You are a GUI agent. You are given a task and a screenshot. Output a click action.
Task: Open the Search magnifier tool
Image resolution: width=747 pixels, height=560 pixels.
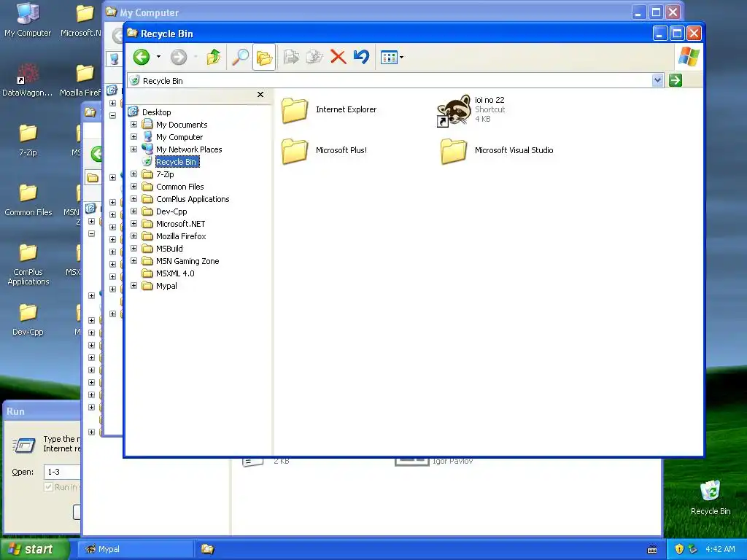240,57
